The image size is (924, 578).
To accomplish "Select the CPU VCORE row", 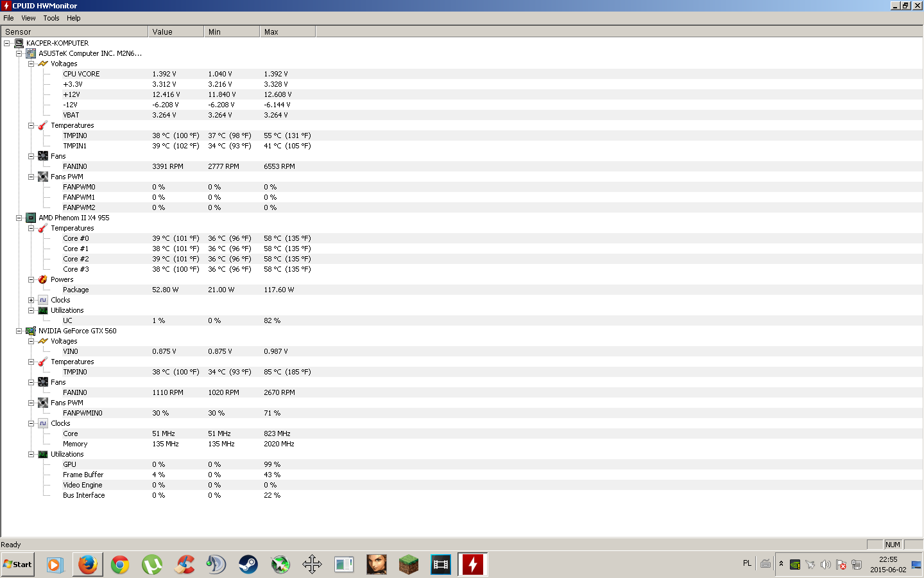I will point(461,74).
